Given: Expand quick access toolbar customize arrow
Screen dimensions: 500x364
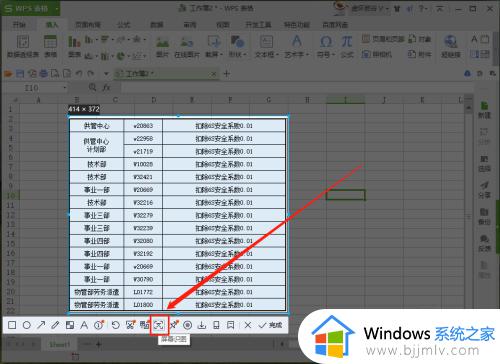Looking at the screenshot, I should 106,74.
